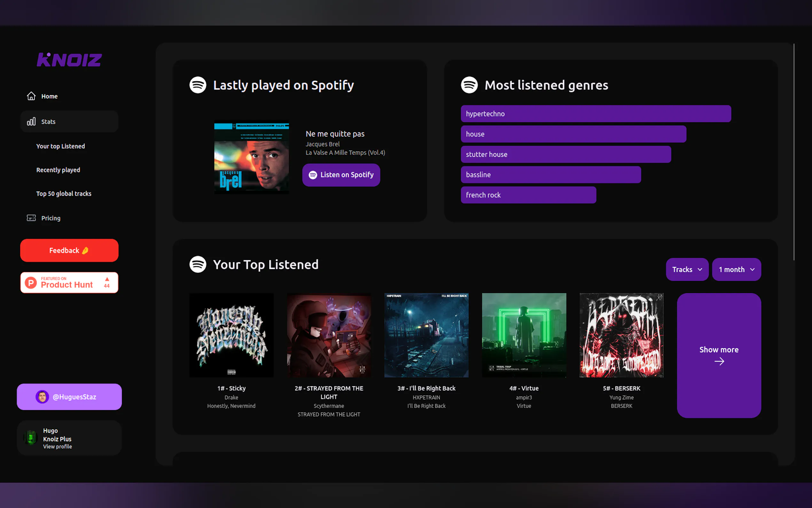Click the bassline genre bar
This screenshot has height=508, width=812.
pyautogui.click(x=551, y=175)
